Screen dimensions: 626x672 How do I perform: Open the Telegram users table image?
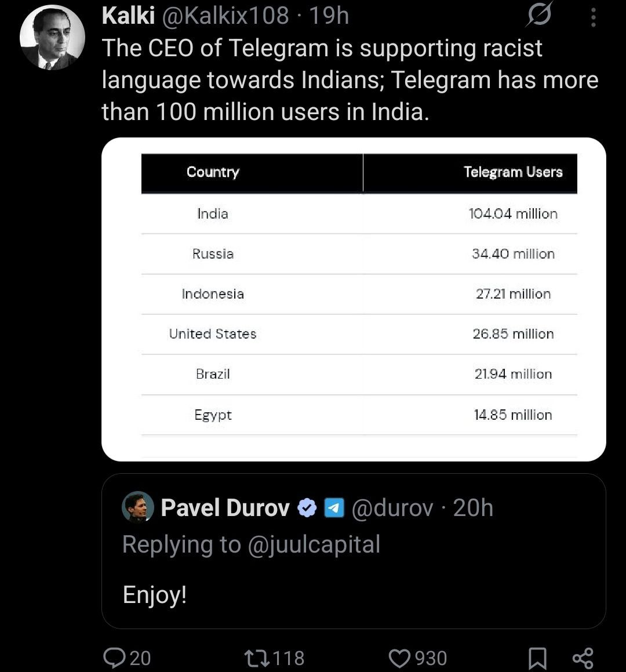[x=354, y=299]
